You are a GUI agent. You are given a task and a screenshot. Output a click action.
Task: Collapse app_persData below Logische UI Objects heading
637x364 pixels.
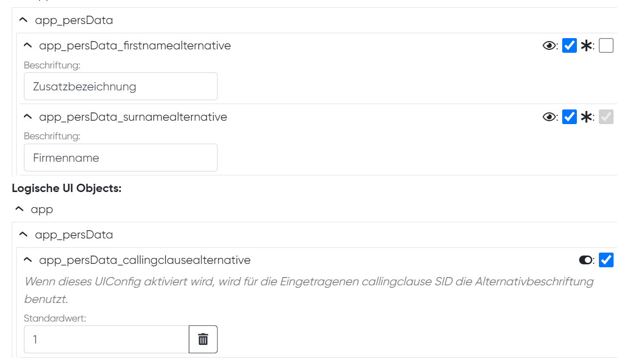click(x=22, y=234)
